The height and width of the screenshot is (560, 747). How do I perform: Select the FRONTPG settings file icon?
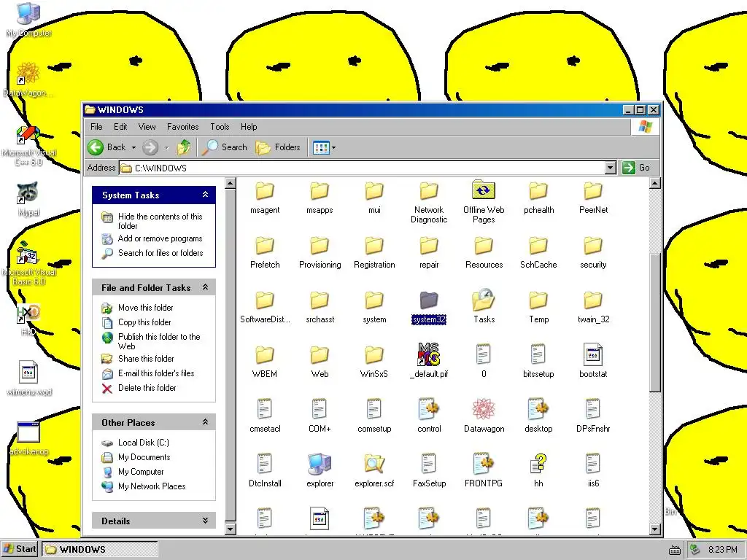pyautogui.click(x=484, y=464)
